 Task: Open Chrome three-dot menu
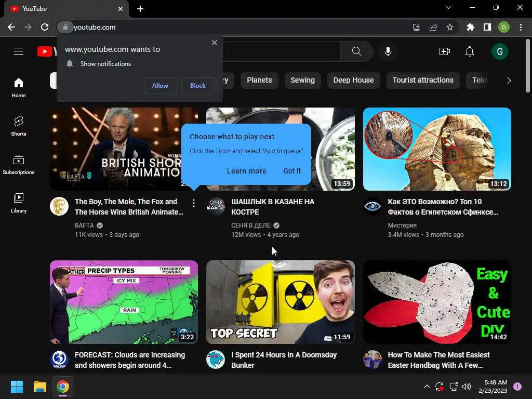521,27
